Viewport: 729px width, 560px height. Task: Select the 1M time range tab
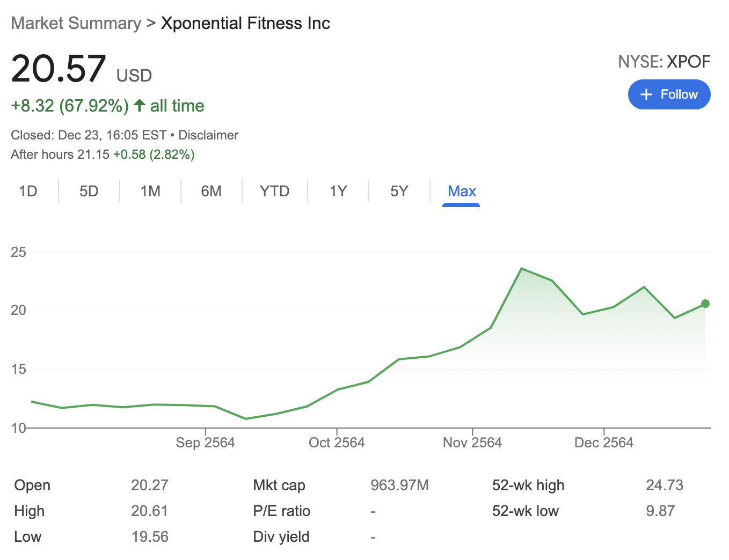tap(150, 191)
